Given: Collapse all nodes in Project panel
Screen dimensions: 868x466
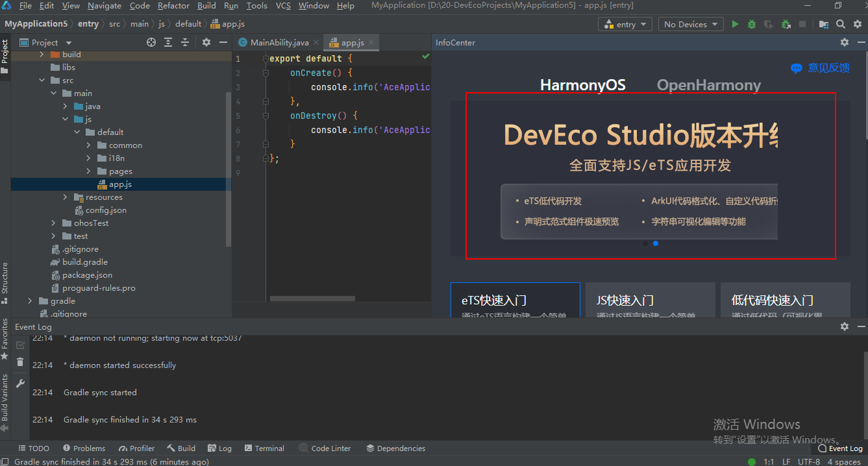Looking at the screenshot, I should (185, 42).
